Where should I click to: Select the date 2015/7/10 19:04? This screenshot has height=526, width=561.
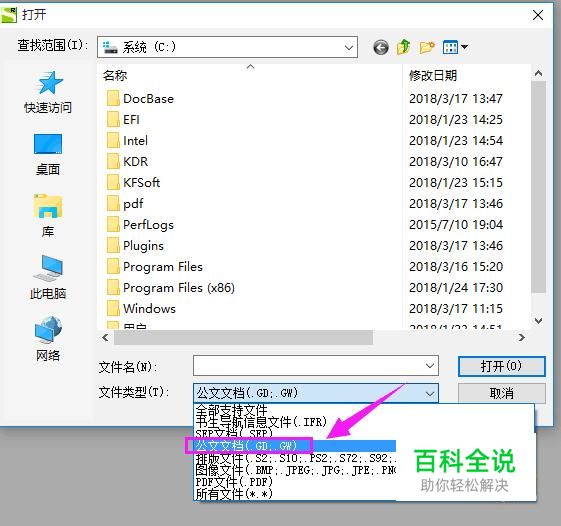456,225
